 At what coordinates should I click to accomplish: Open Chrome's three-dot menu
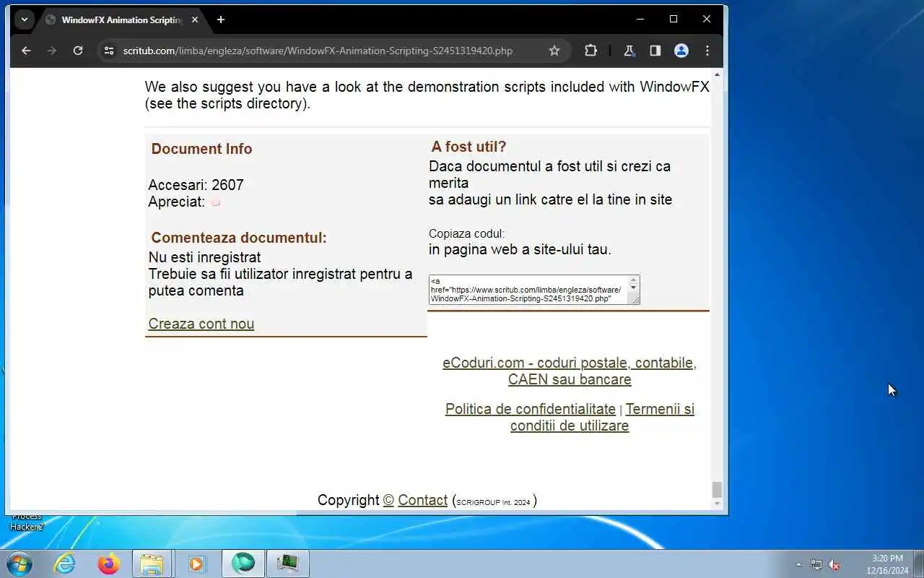click(707, 51)
